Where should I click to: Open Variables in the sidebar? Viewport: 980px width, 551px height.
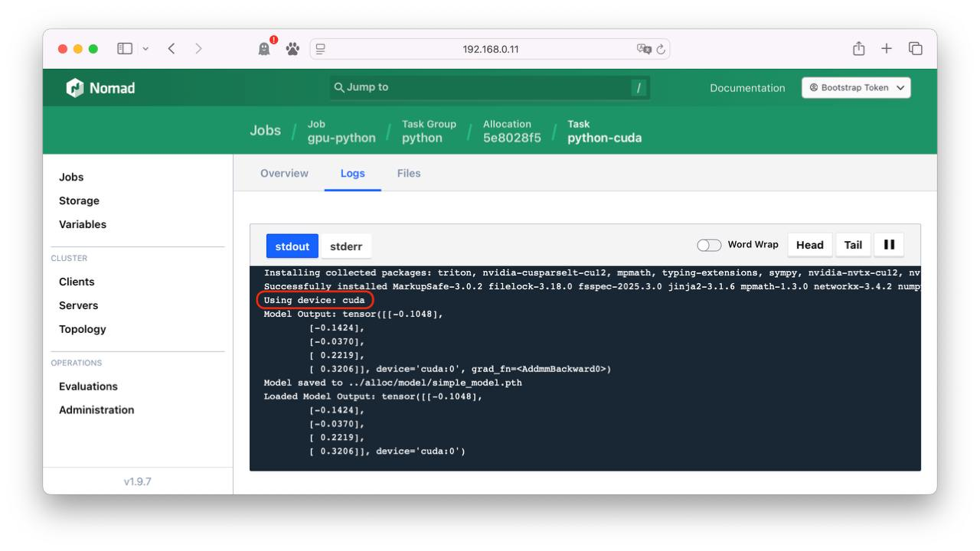point(83,224)
